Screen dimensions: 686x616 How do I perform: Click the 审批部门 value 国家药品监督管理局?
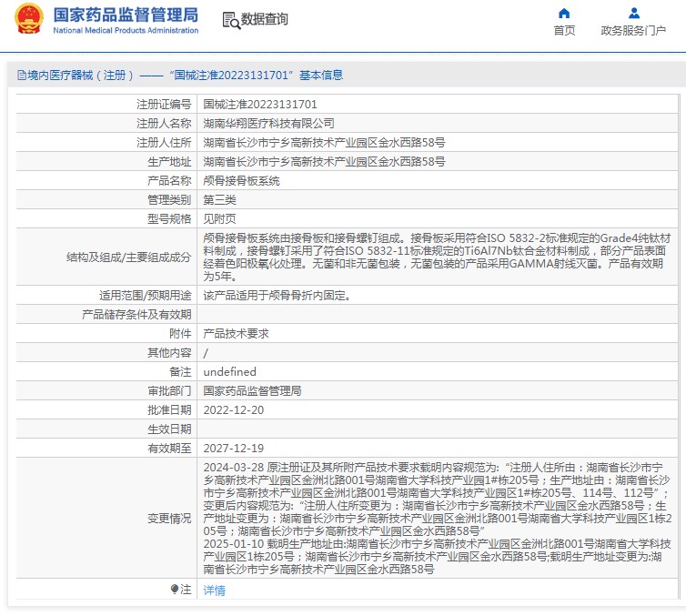click(x=252, y=390)
